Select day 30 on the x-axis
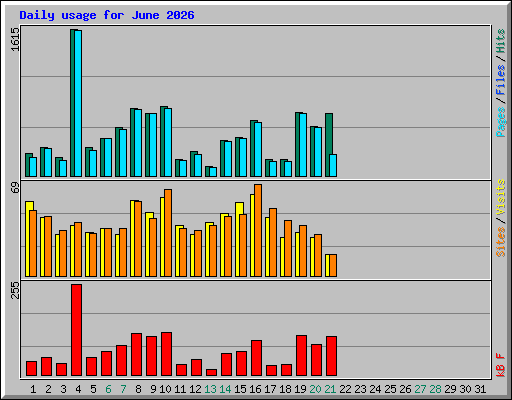This screenshot has height=400, width=512. (x=465, y=389)
